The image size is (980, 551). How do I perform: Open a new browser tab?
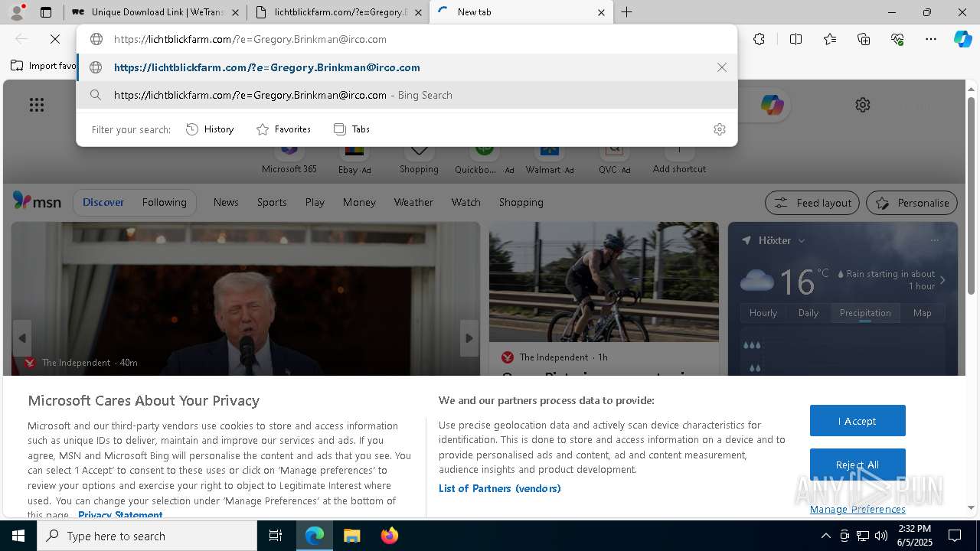626,12
